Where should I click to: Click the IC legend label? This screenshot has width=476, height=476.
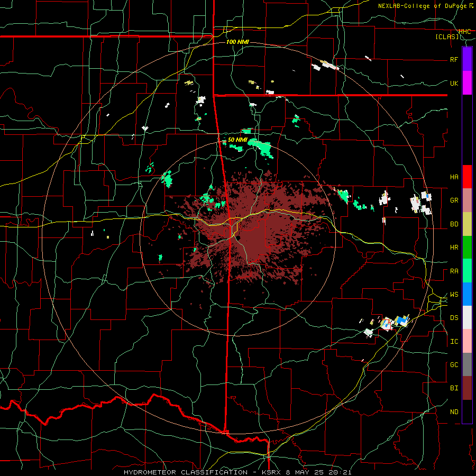tap(454, 342)
